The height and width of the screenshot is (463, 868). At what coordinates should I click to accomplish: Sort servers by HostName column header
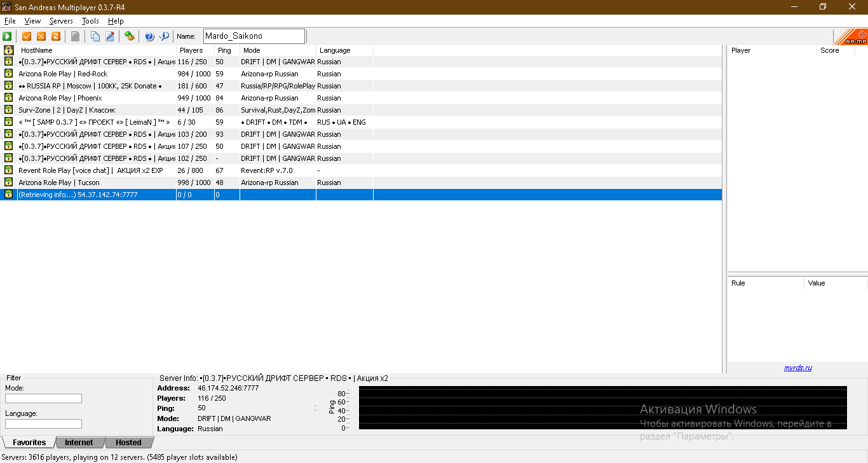click(97, 50)
